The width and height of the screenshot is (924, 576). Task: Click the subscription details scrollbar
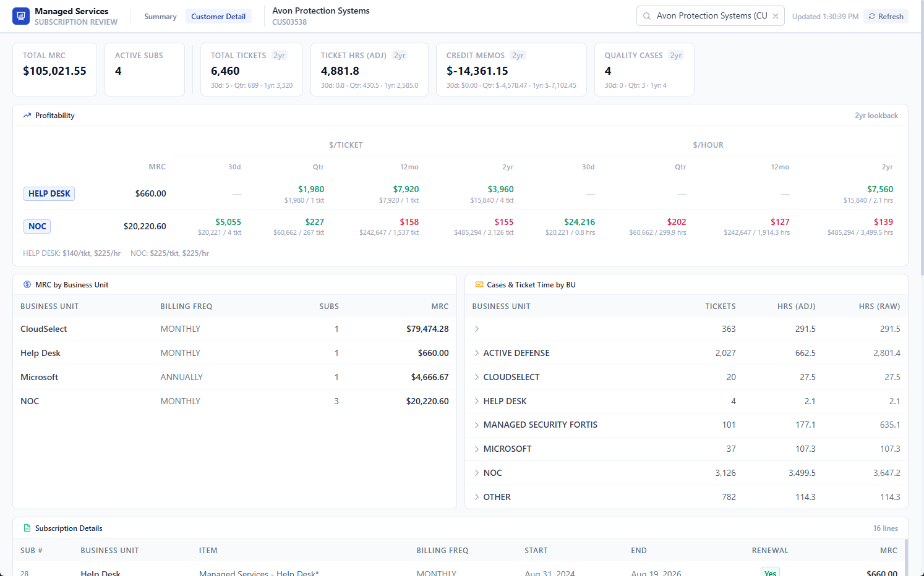(906, 557)
